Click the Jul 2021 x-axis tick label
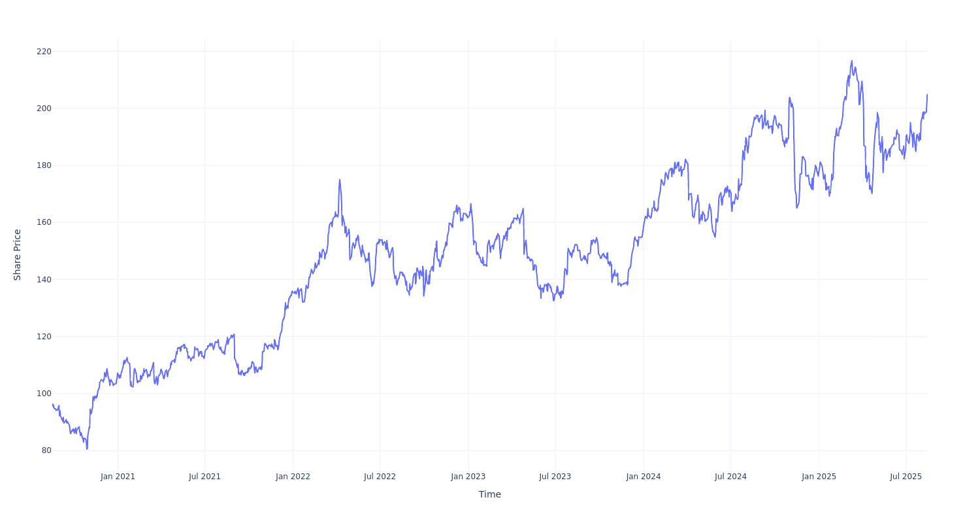 pos(204,477)
